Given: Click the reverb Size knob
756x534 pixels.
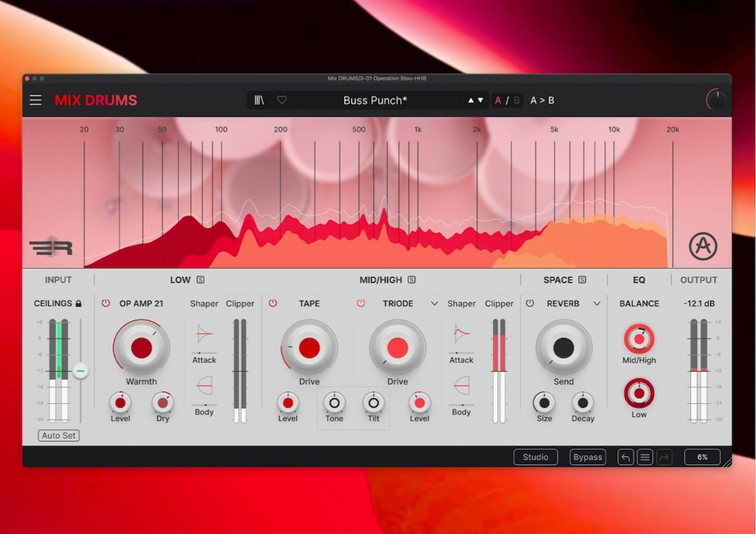Looking at the screenshot, I should 544,403.
